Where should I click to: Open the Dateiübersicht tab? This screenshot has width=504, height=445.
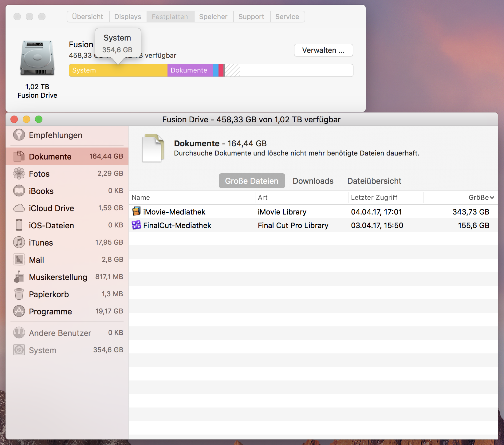point(374,181)
